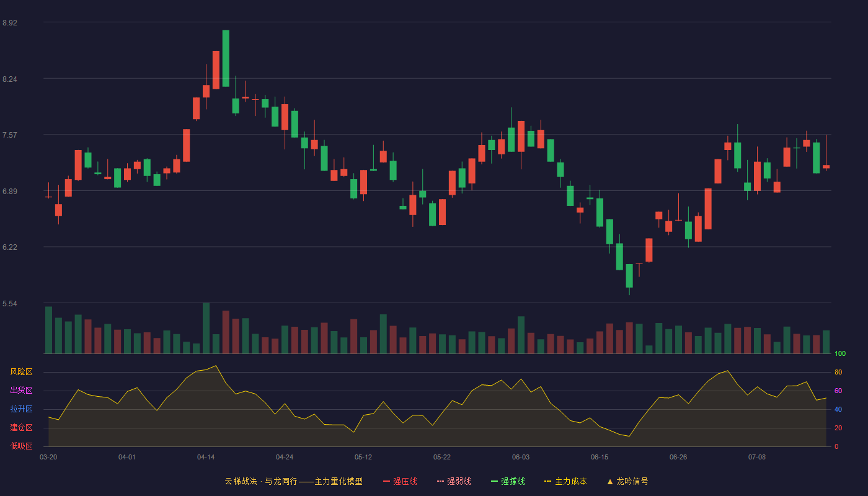Click the 7.57 price axis label

coord(10,135)
